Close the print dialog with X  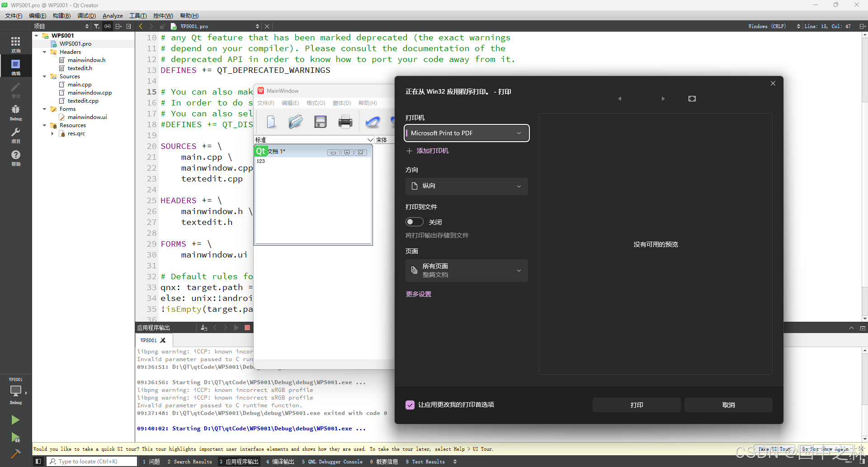point(773,83)
